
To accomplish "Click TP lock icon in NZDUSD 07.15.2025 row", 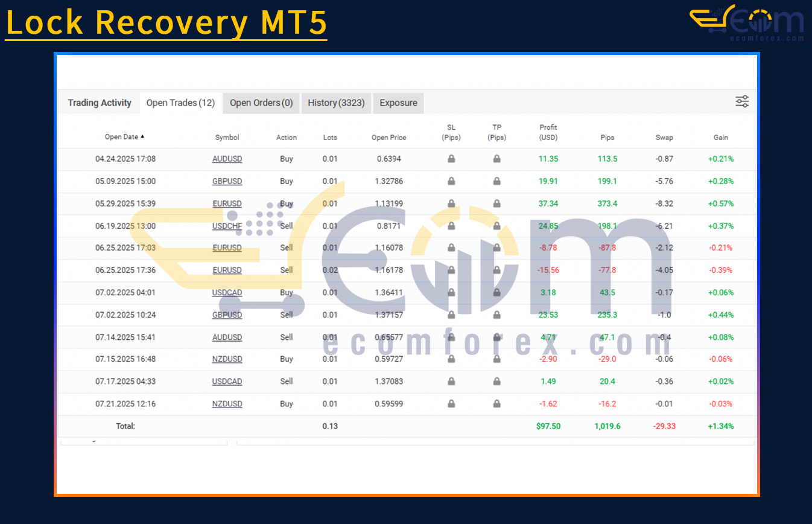I will pos(496,359).
